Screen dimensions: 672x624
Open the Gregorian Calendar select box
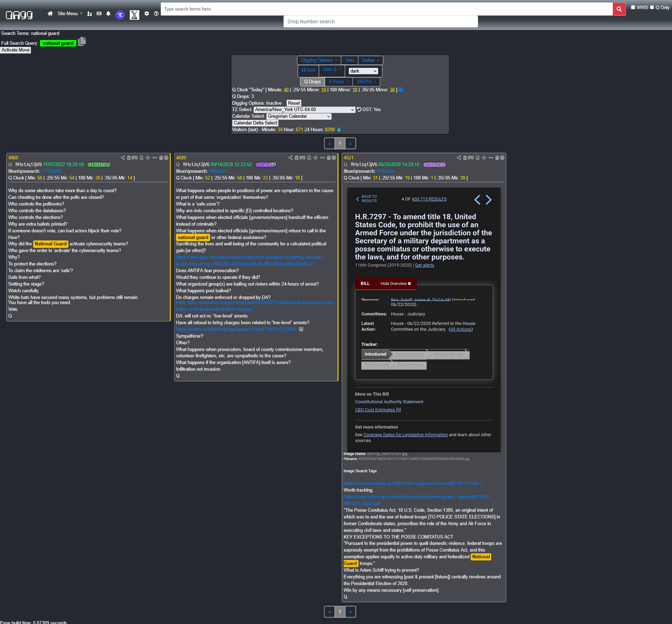[x=299, y=116]
